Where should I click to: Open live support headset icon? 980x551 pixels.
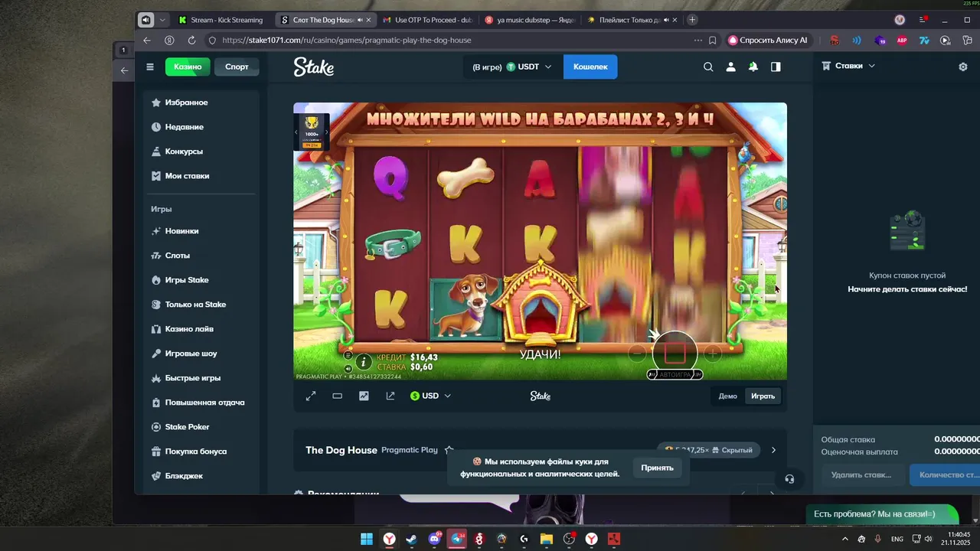pos(789,479)
